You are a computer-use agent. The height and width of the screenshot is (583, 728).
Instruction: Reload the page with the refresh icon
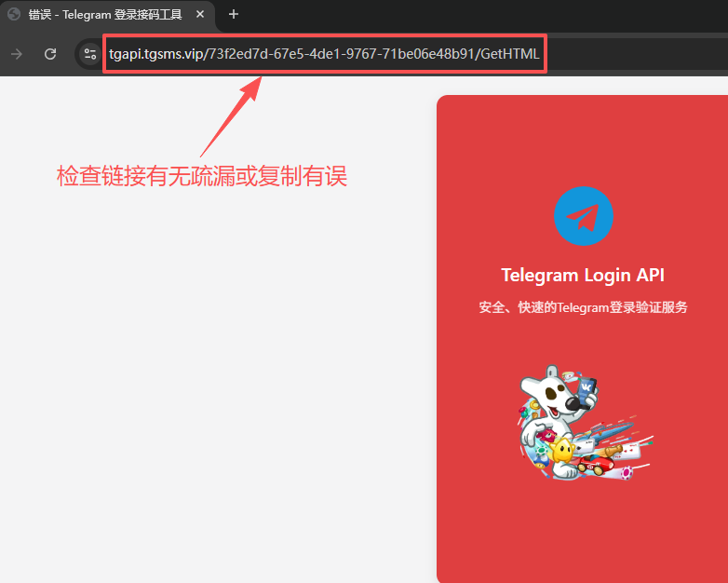50,54
